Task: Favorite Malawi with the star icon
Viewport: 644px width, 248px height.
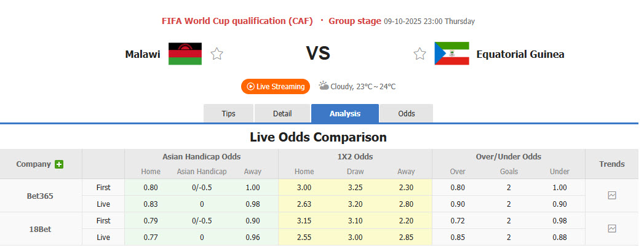Action: click(217, 54)
